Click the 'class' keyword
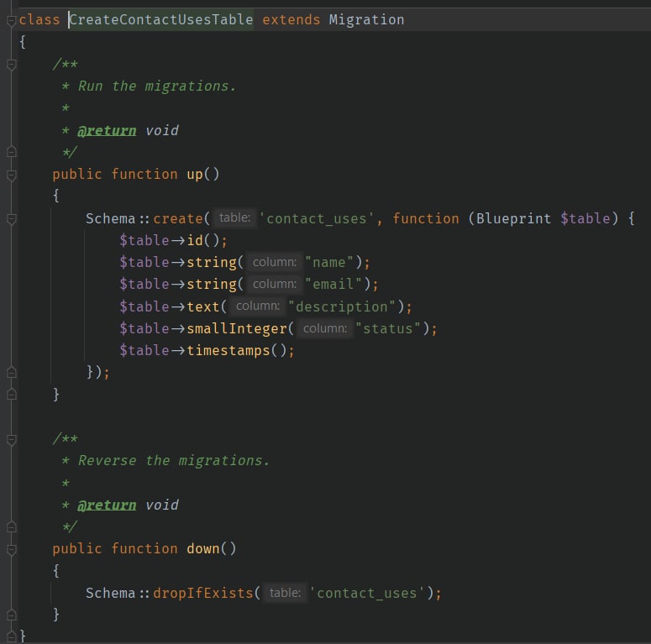Image resolution: width=651 pixels, height=644 pixels. pyautogui.click(x=39, y=19)
